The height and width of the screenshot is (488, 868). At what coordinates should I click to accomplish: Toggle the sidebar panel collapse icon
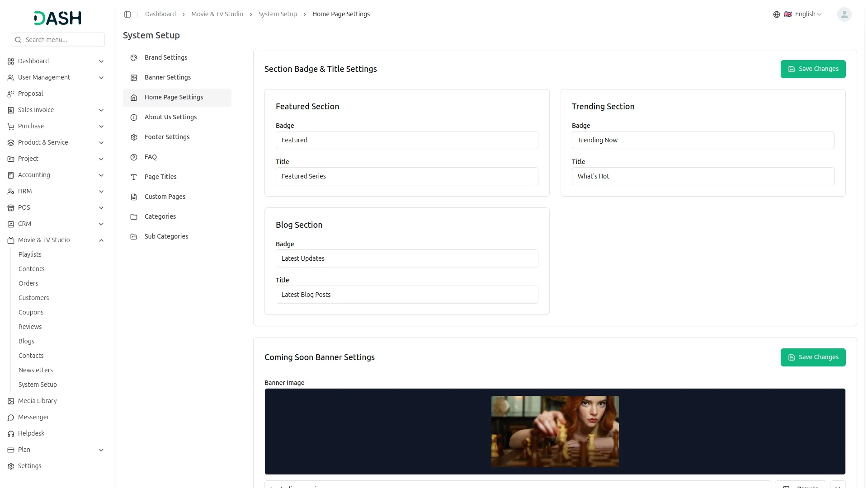tap(127, 14)
